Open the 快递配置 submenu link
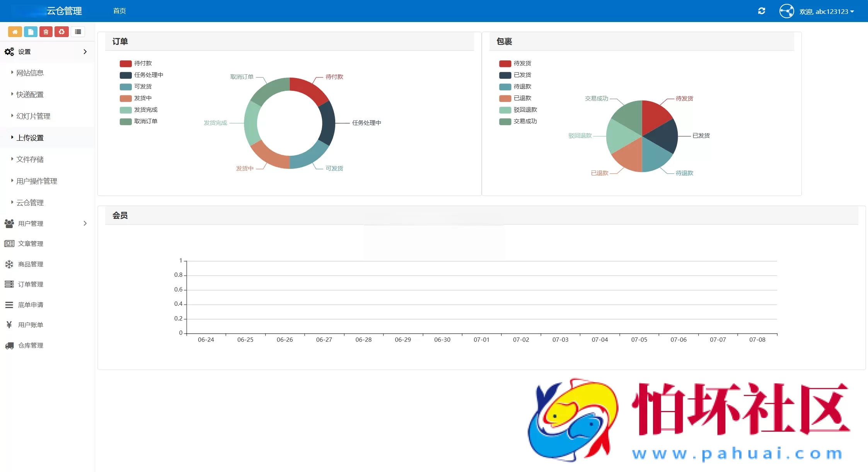 pos(30,94)
